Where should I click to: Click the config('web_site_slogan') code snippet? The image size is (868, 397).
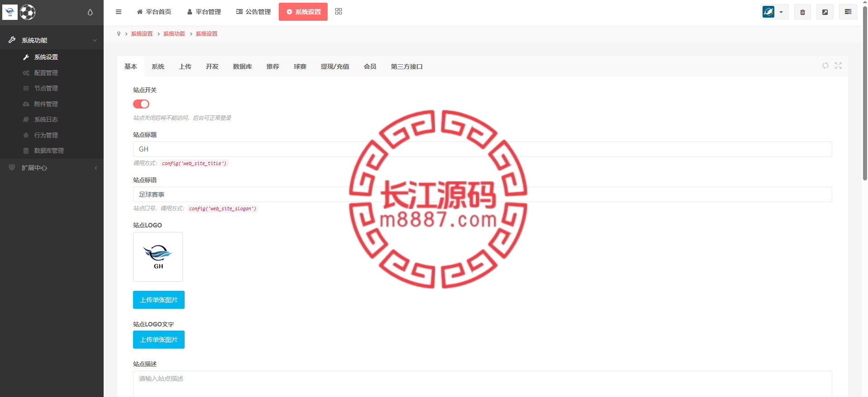click(223, 208)
